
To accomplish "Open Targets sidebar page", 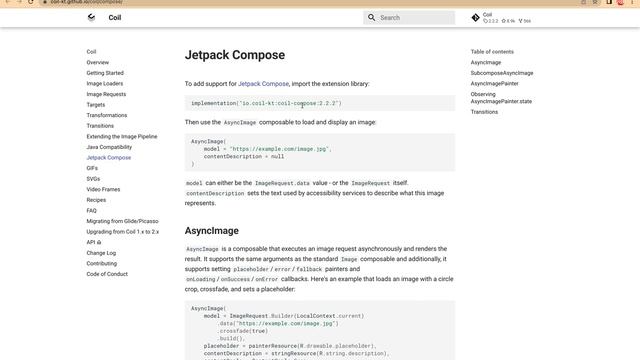I will (96, 105).
